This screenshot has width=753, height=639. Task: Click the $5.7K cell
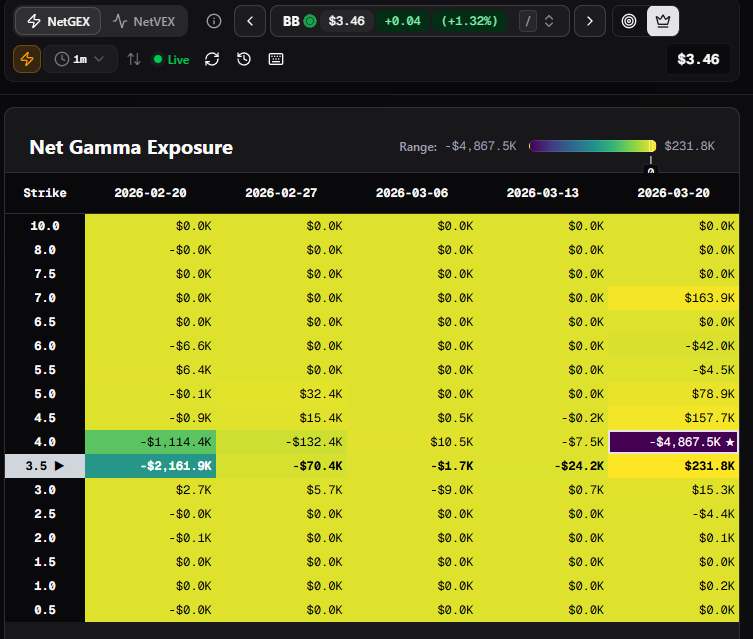[x=281, y=490]
